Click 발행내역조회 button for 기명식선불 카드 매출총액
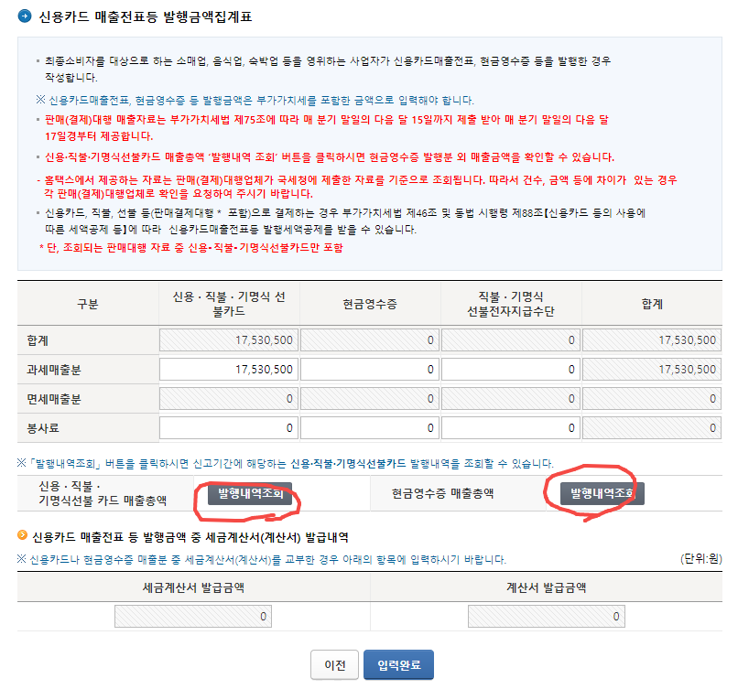The height and width of the screenshot is (700, 738). pos(250,493)
